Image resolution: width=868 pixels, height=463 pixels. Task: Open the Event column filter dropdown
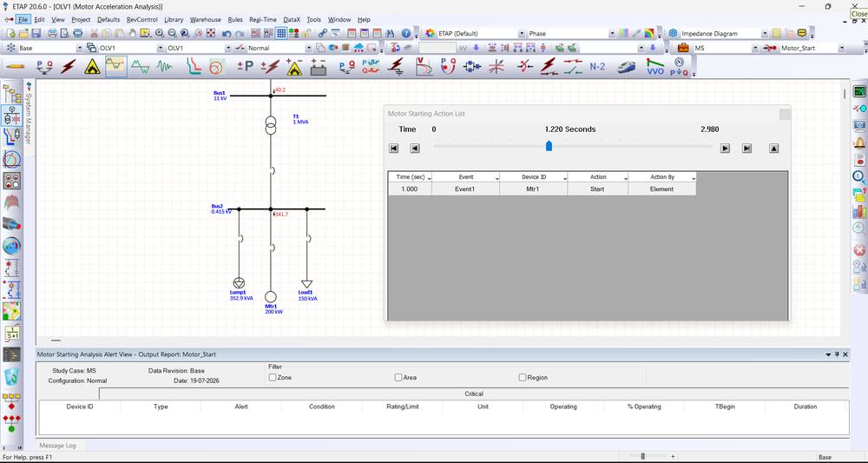coord(497,178)
